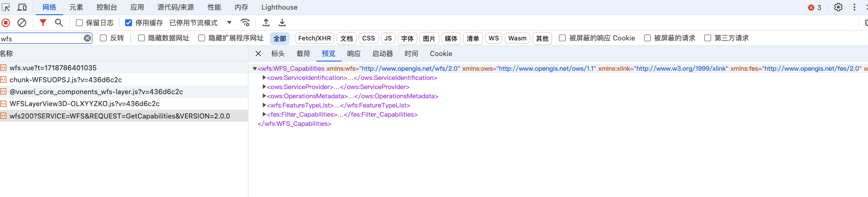Screen dimensions: 868x197
Task: Clear the wfs filter text
Action: pyautogui.click(x=87, y=38)
